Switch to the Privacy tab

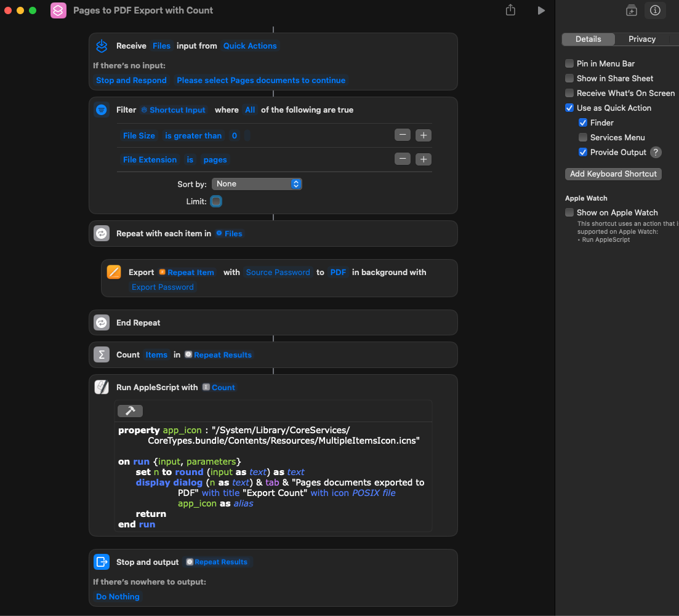[x=642, y=39]
